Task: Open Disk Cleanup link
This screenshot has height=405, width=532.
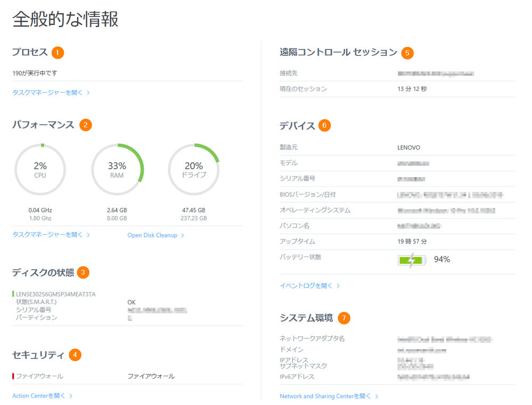Action: (x=152, y=235)
